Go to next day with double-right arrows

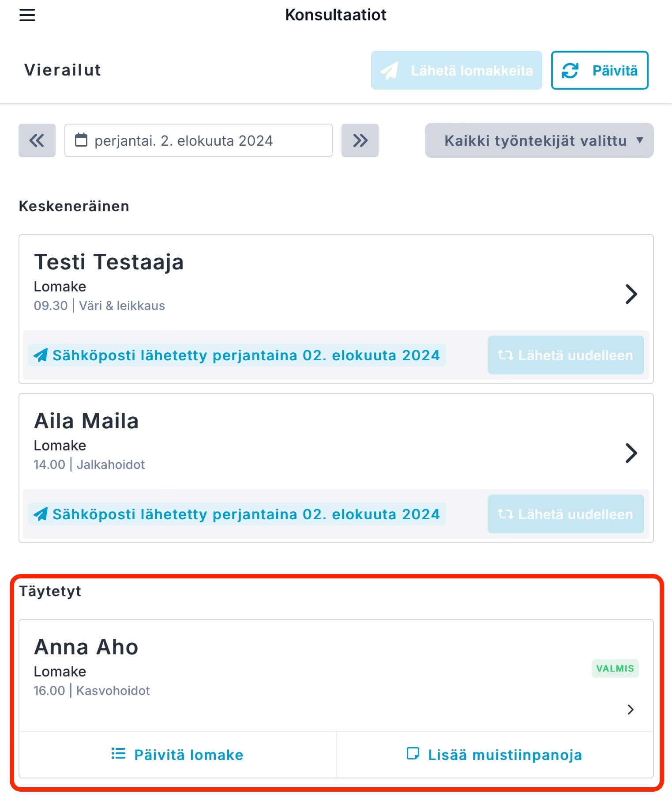coord(360,140)
